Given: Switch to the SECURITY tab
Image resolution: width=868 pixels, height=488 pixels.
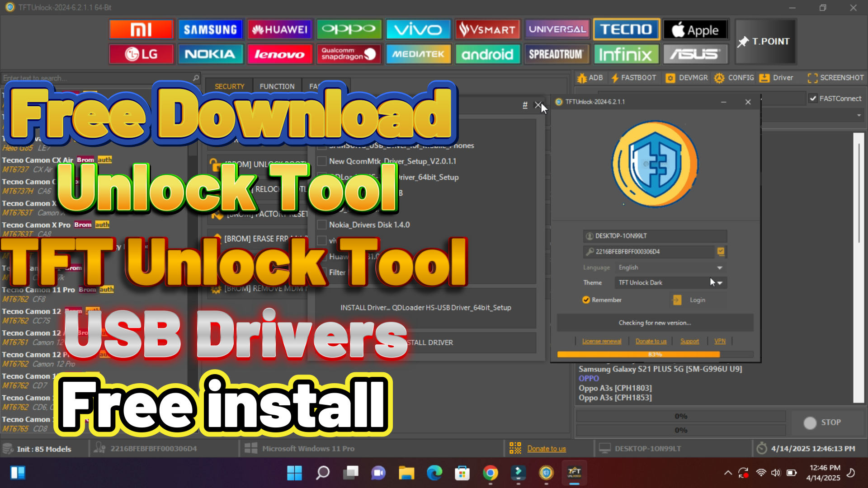Looking at the screenshot, I should click(x=229, y=86).
